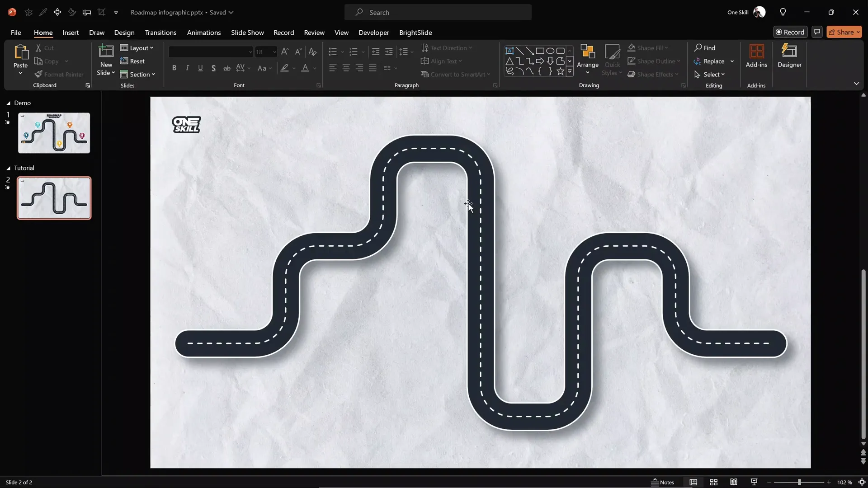Collapse the ribbon with chevron
This screenshot has width=868, height=488.
tap(856, 84)
